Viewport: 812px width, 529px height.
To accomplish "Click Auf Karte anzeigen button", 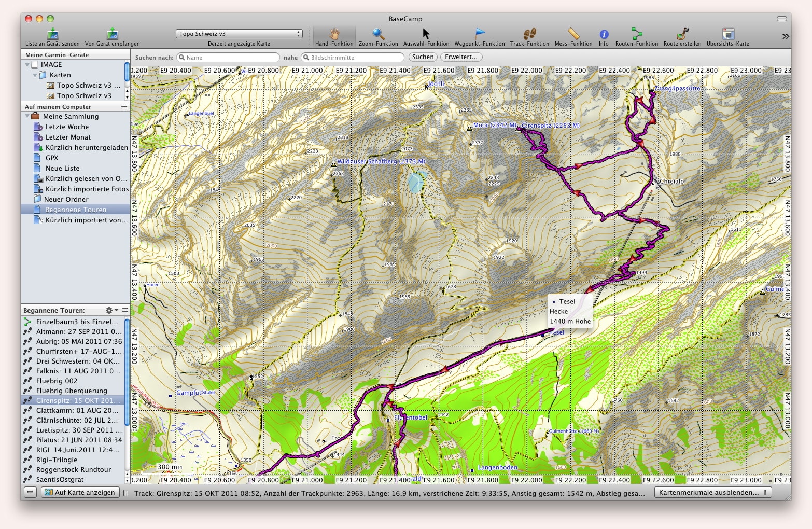I will (x=80, y=492).
